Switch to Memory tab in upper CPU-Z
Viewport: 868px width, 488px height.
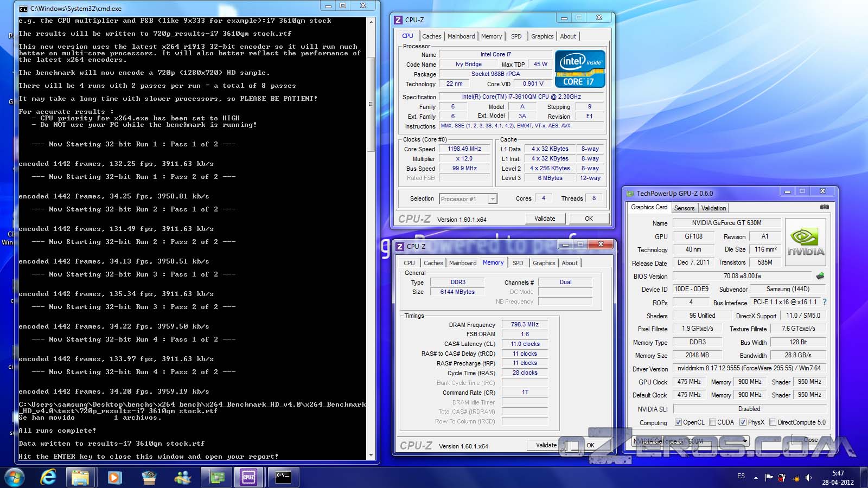(492, 36)
